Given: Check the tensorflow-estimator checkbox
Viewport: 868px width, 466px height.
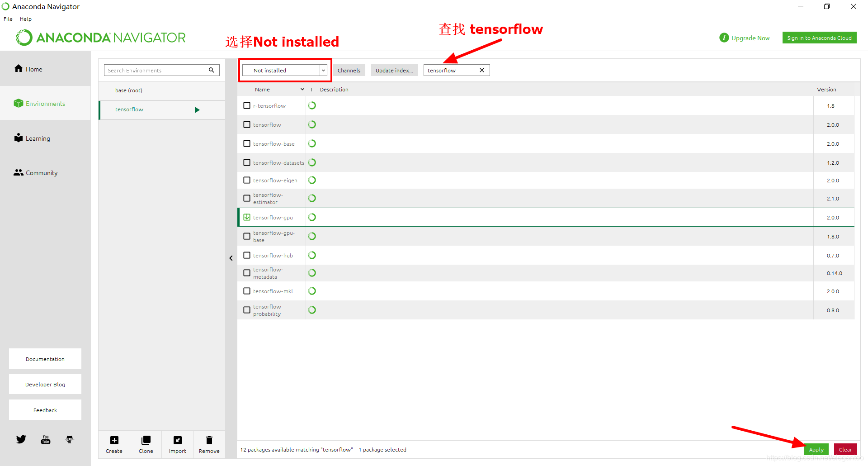Looking at the screenshot, I should tap(247, 198).
